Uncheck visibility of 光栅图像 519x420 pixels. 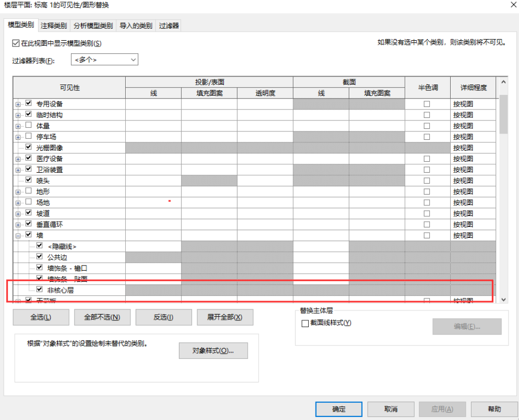pos(29,147)
